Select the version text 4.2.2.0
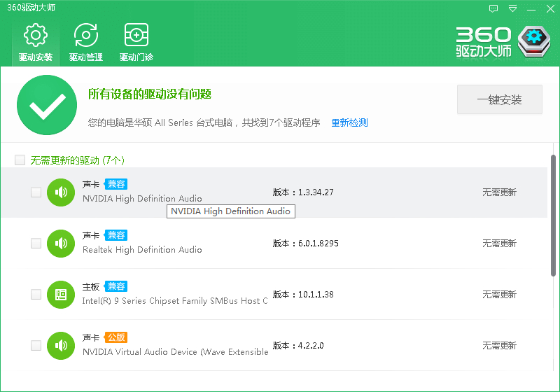The image size is (560, 392). point(311,346)
